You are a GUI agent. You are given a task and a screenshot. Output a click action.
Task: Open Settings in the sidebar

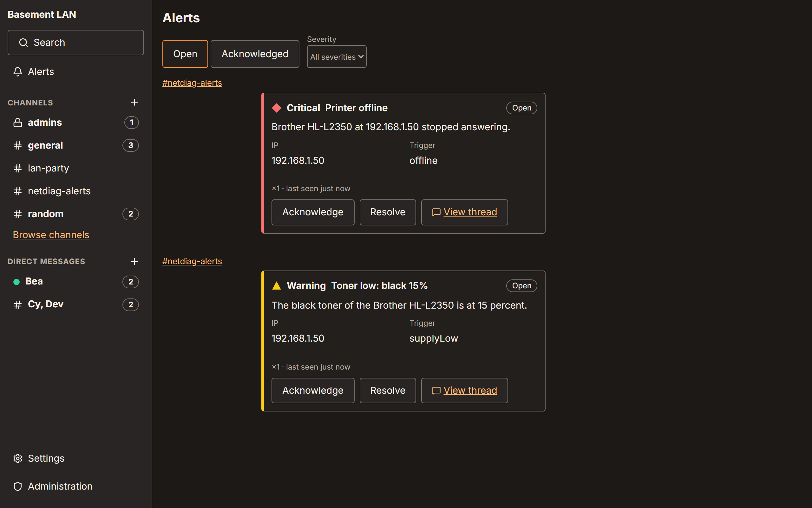coord(75,458)
